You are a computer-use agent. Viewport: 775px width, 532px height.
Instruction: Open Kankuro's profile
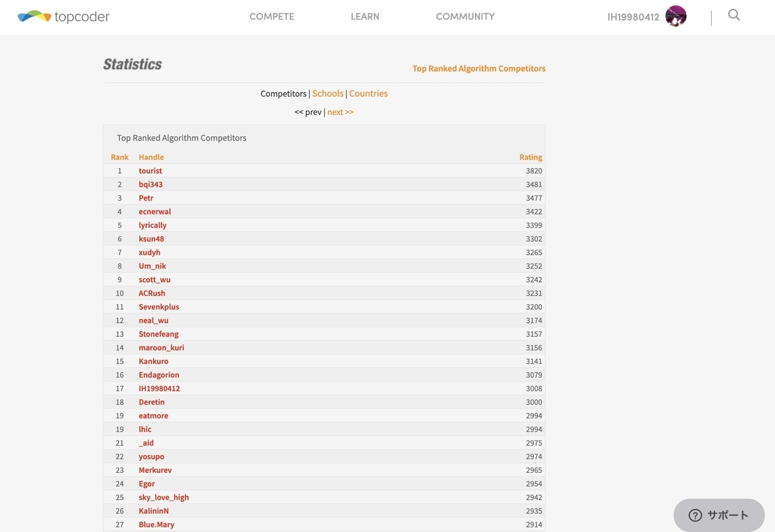click(x=154, y=361)
